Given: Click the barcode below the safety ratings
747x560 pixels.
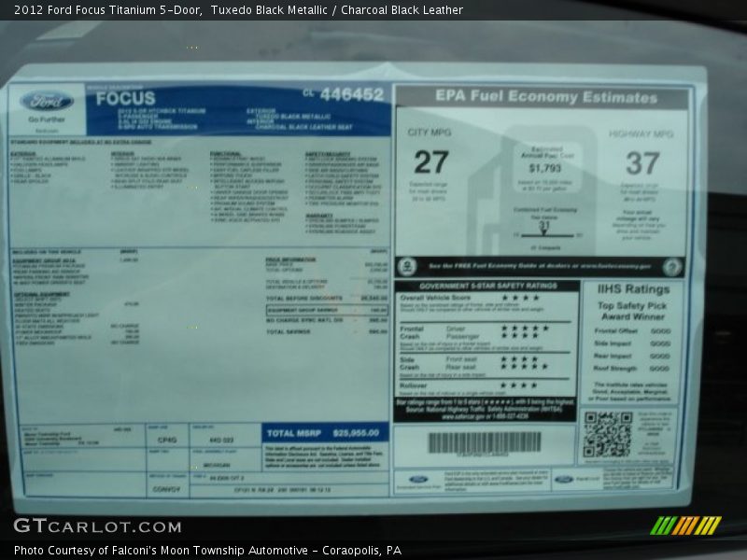Looking at the screenshot, I should [x=485, y=442].
